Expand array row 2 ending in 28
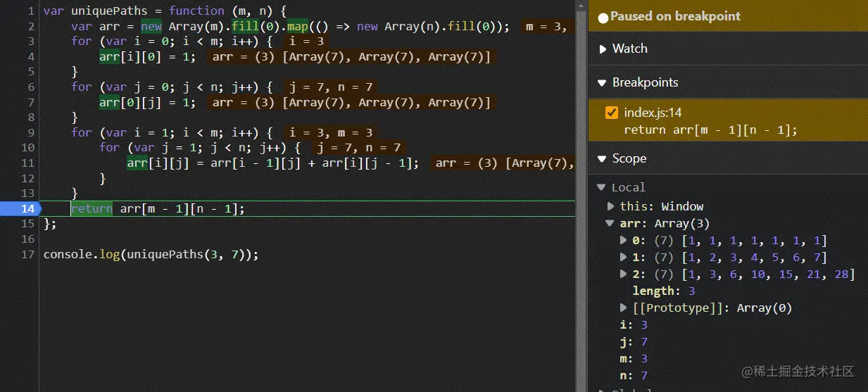Viewport: 868px width, 392px height. point(624,274)
